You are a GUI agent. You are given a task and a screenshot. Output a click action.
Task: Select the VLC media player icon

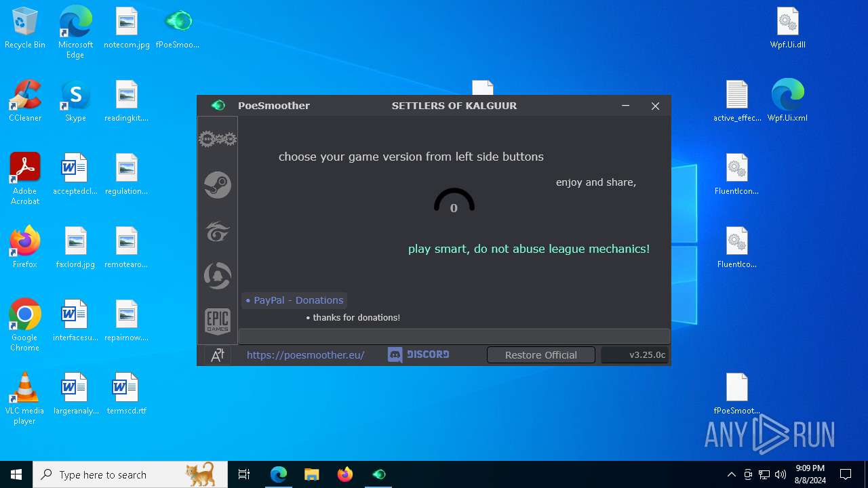coord(25,399)
